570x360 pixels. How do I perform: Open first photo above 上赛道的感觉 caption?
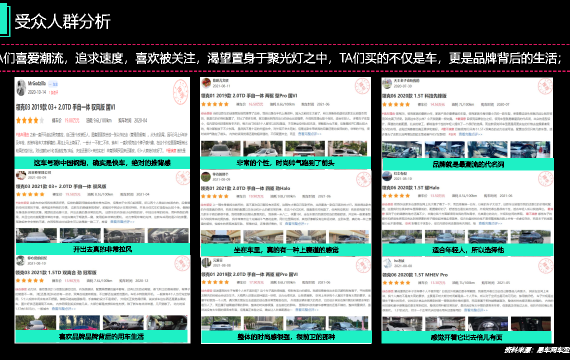221,237
